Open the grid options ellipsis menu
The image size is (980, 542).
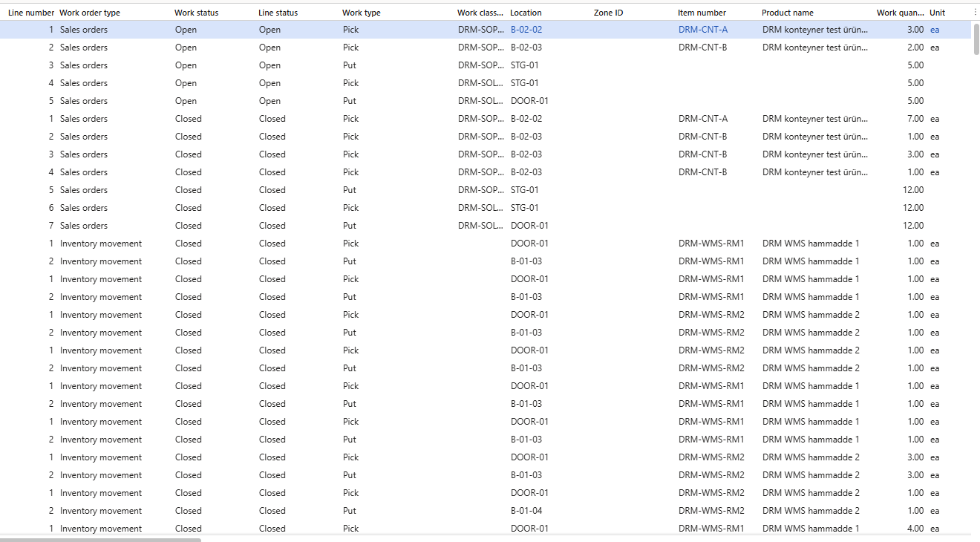[x=975, y=12]
